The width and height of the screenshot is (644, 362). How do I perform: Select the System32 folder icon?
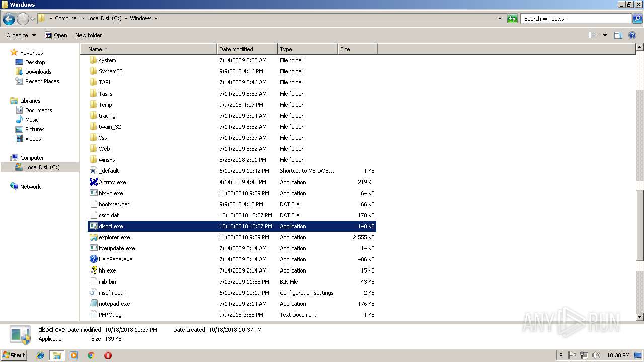[93, 71]
